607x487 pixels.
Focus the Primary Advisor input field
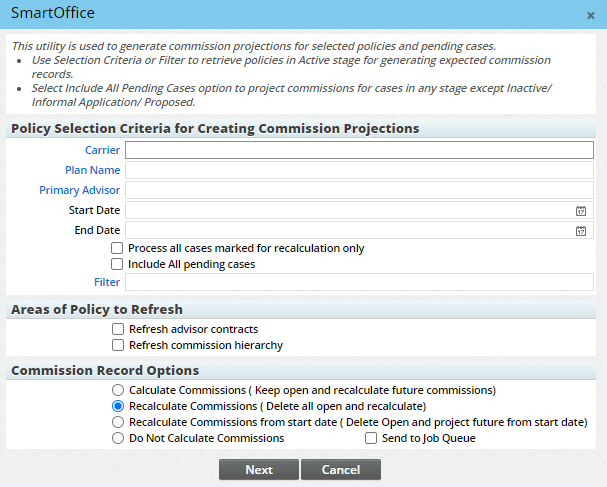click(x=359, y=190)
